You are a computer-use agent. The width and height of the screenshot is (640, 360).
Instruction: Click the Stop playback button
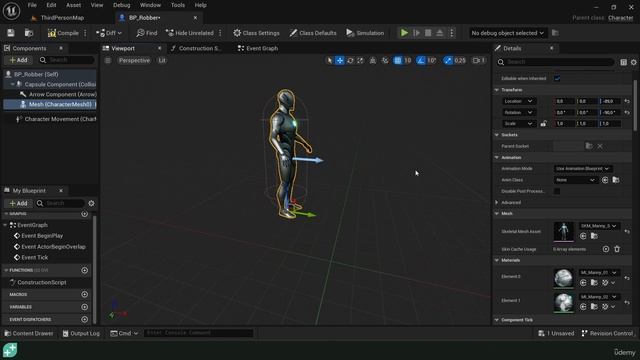(428, 33)
